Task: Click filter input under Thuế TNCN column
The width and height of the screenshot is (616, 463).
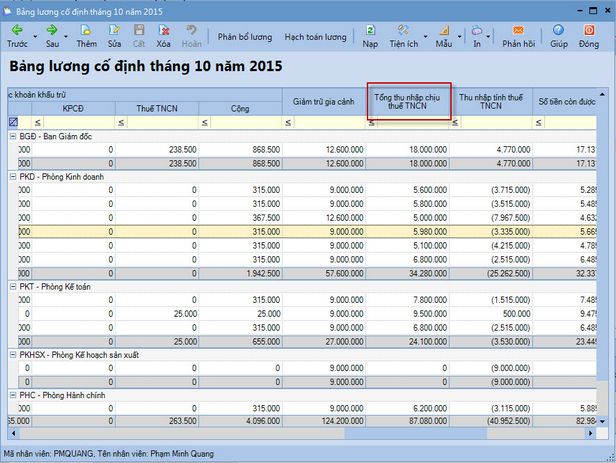Action: click(x=163, y=123)
